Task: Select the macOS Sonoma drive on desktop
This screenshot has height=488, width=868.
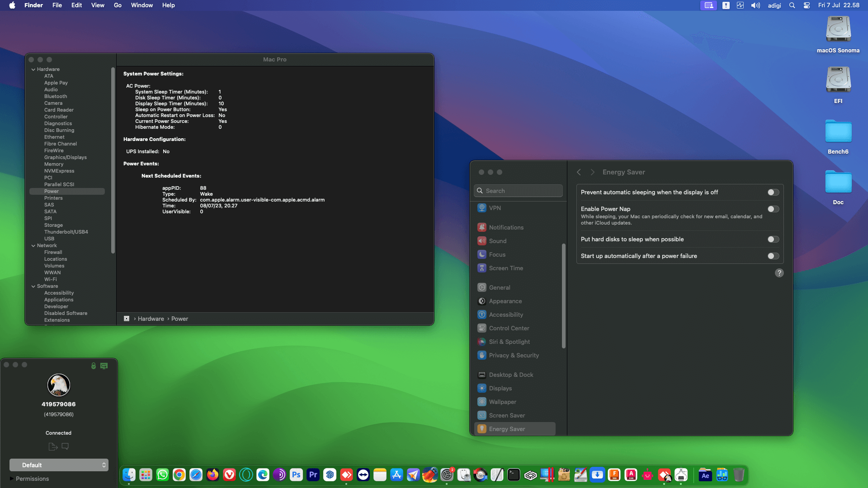Action: tap(838, 34)
